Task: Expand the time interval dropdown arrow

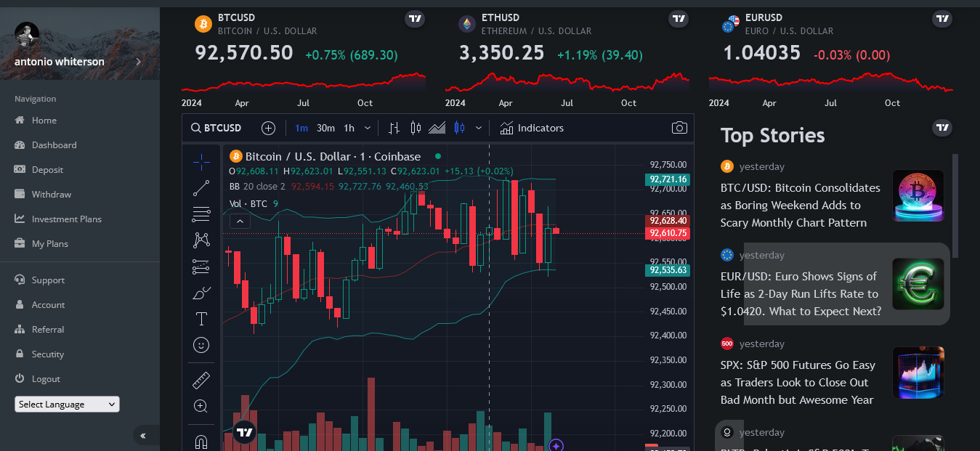Action: click(368, 128)
